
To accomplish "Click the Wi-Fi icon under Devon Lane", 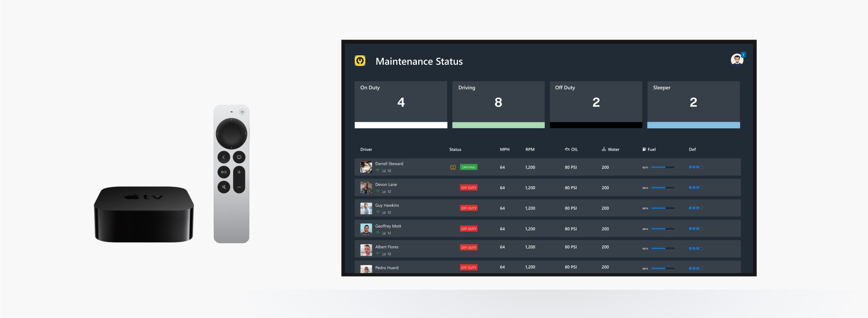I will pyautogui.click(x=378, y=191).
